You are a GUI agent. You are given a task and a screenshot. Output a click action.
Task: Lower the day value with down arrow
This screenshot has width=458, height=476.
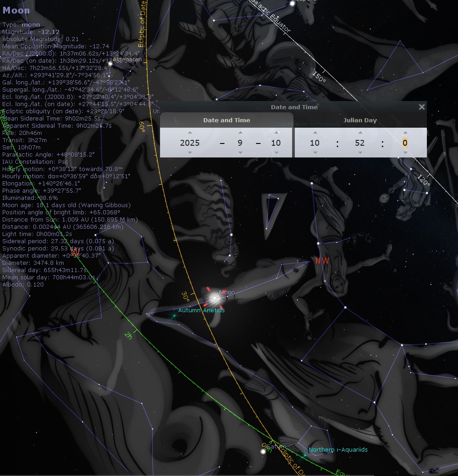(276, 153)
